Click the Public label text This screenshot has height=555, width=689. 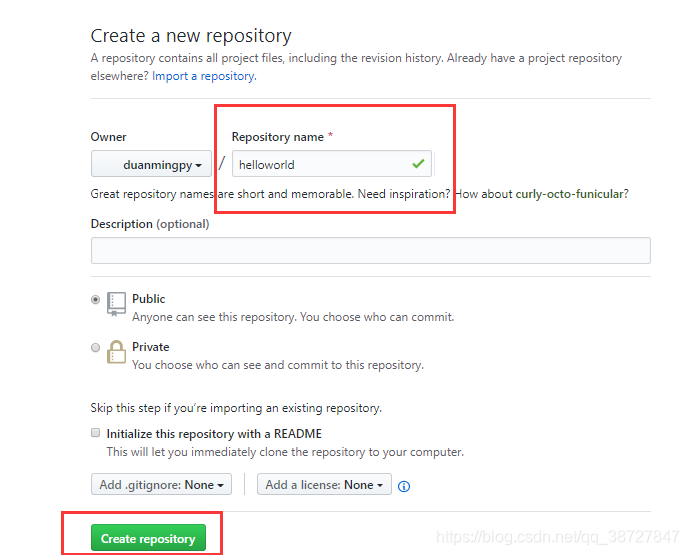(x=149, y=299)
